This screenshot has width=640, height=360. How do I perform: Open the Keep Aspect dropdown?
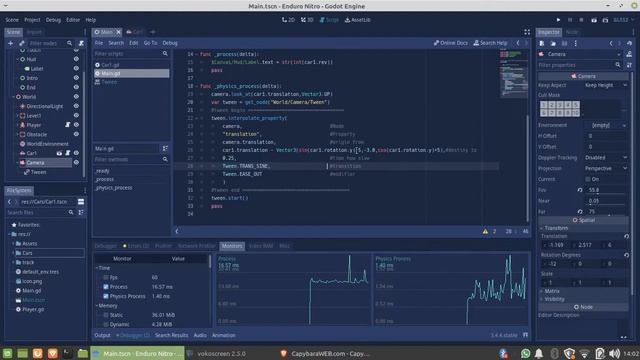[606, 85]
